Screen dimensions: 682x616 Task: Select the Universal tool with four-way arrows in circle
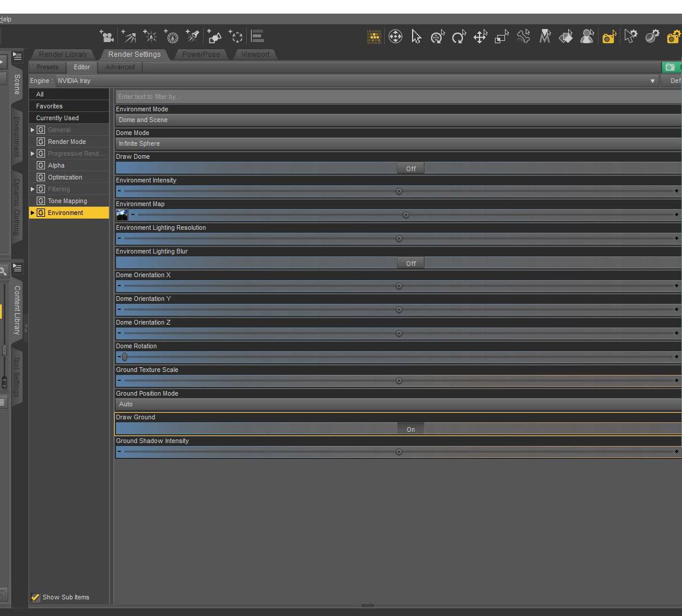(395, 37)
